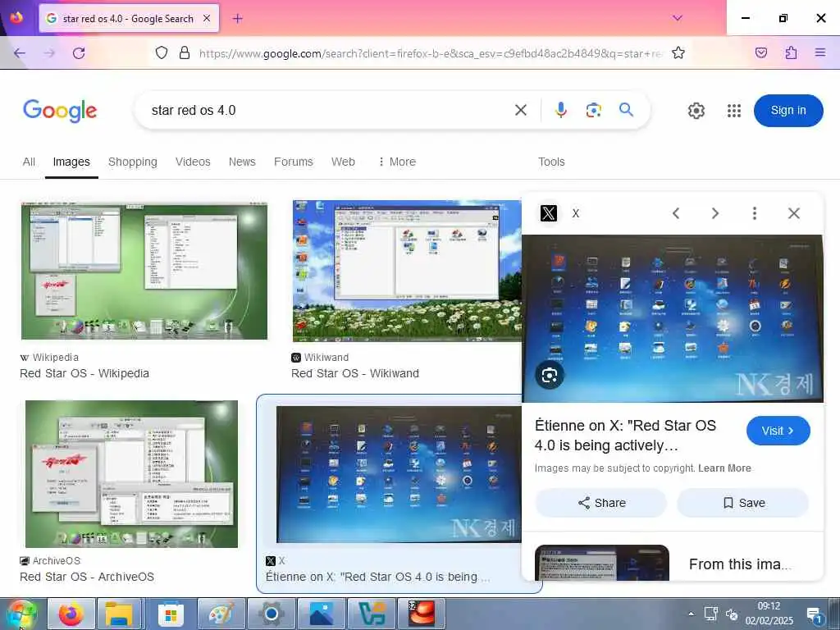Click the URL address bar
Screen dimensions: 840x630
(x=431, y=53)
